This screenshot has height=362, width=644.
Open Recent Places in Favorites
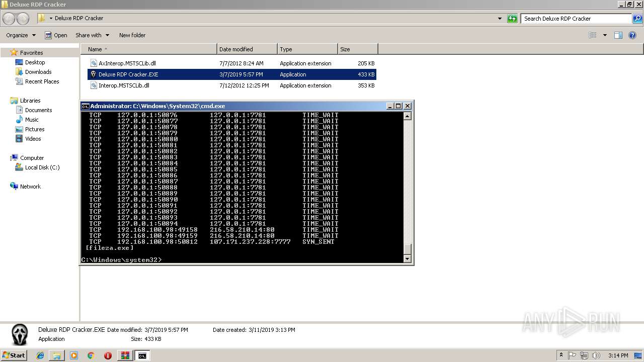click(x=42, y=81)
